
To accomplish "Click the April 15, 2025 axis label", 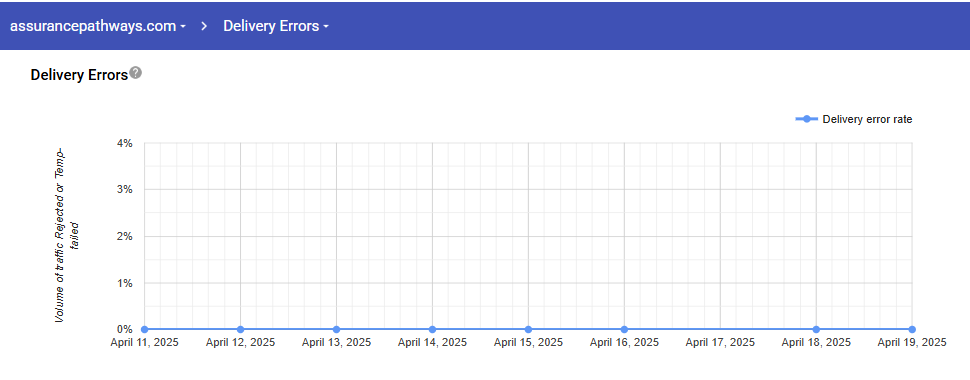I will click(528, 342).
